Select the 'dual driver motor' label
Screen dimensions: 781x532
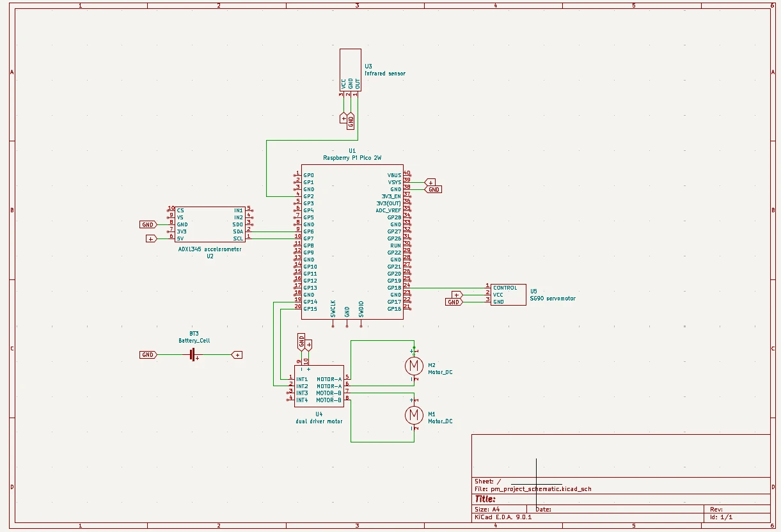pos(319,421)
